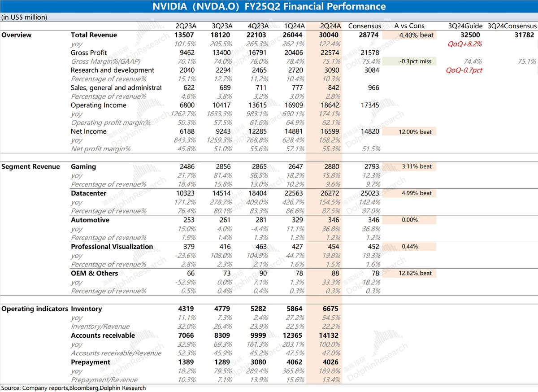This screenshot has width=538, height=392.
Task: Select the 'Datacenter' row label
Action: (89, 193)
